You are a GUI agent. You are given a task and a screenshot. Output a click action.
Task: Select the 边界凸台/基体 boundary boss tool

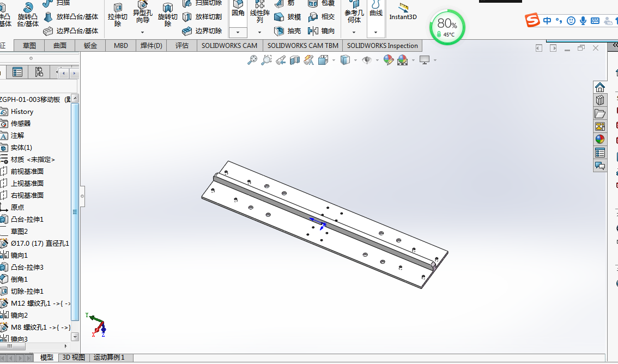click(x=70, y=31)
